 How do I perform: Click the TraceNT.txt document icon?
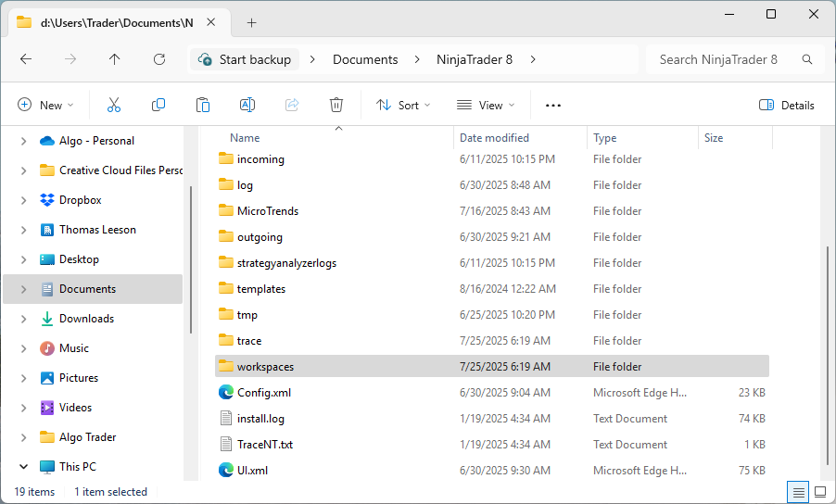coord(226,444)
